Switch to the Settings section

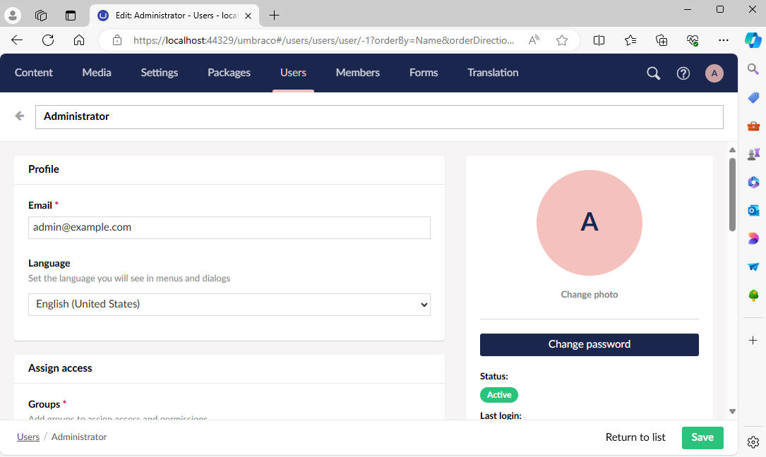click(x=159, y=73)
